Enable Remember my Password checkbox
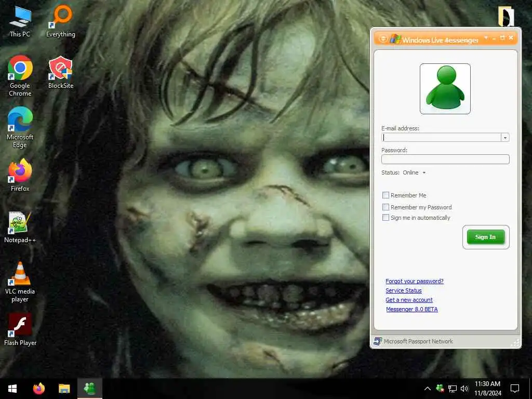The height and width of the screenshot is (399, 532). [x=386, y=207]
